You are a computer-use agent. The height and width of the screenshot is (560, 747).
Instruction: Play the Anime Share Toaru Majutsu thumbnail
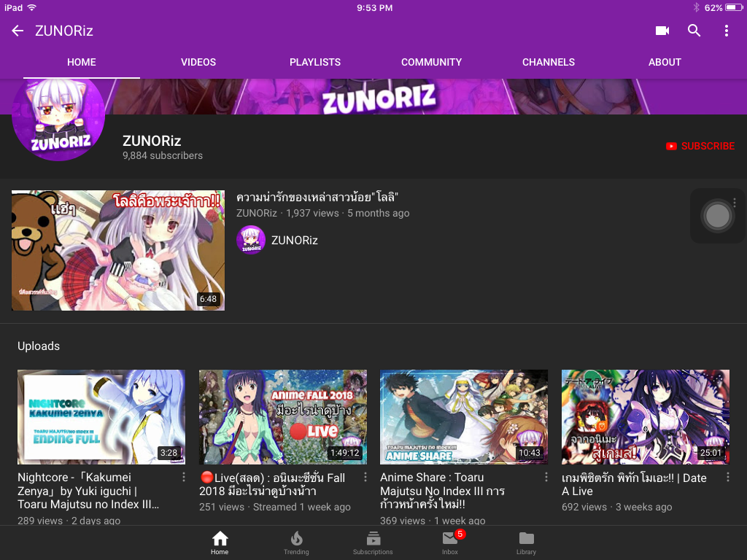pos(464,417)
